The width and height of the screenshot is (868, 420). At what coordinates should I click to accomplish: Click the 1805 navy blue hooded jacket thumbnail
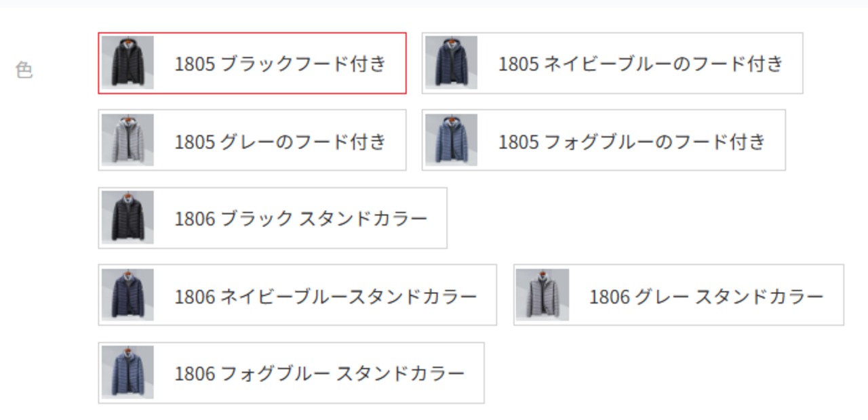pos(452,63)
